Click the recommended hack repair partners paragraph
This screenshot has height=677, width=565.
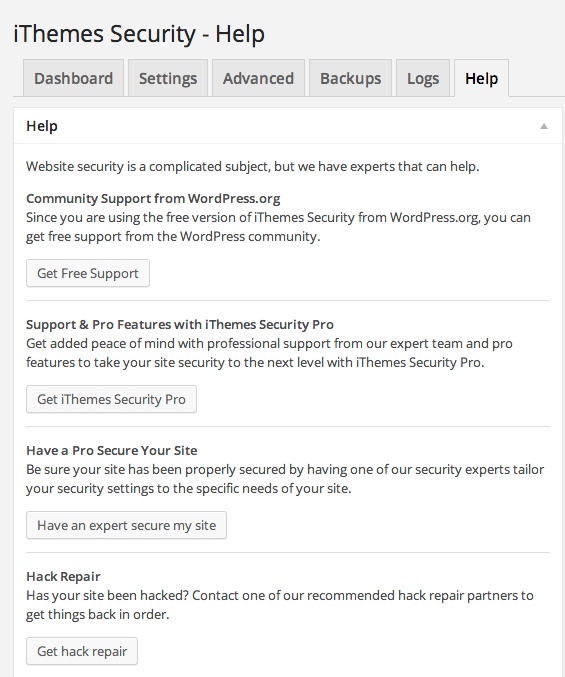280,605
